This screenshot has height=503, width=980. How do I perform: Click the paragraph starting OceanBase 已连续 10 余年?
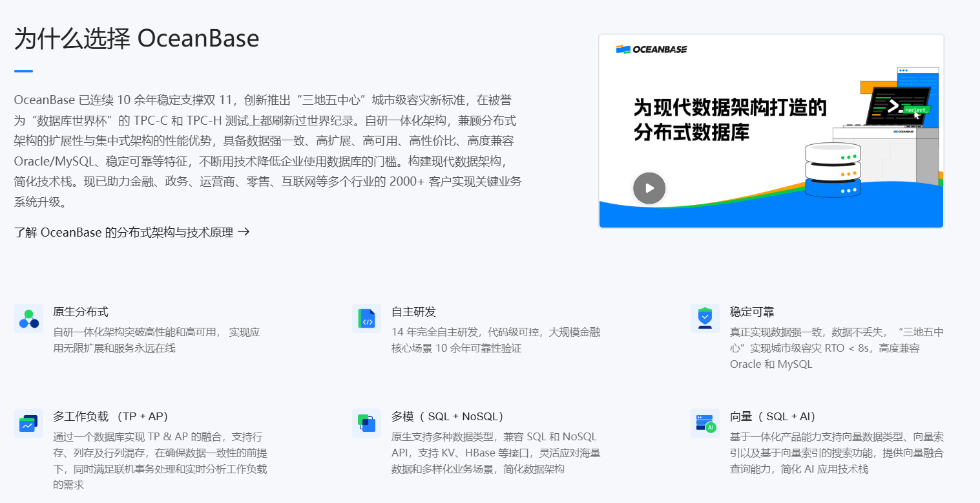click(x=268, y=151)
